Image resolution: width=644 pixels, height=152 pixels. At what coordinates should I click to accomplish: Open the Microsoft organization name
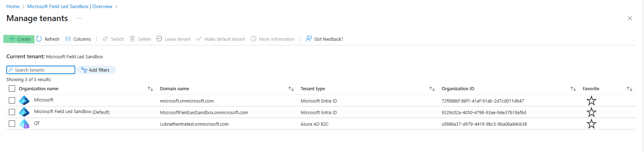pyautogui.click(x=44, y=100)
